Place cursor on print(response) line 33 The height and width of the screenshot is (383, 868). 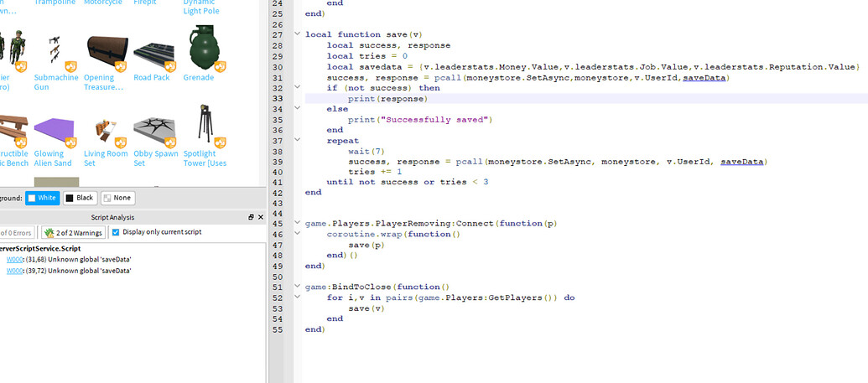[x=388, y=99]
